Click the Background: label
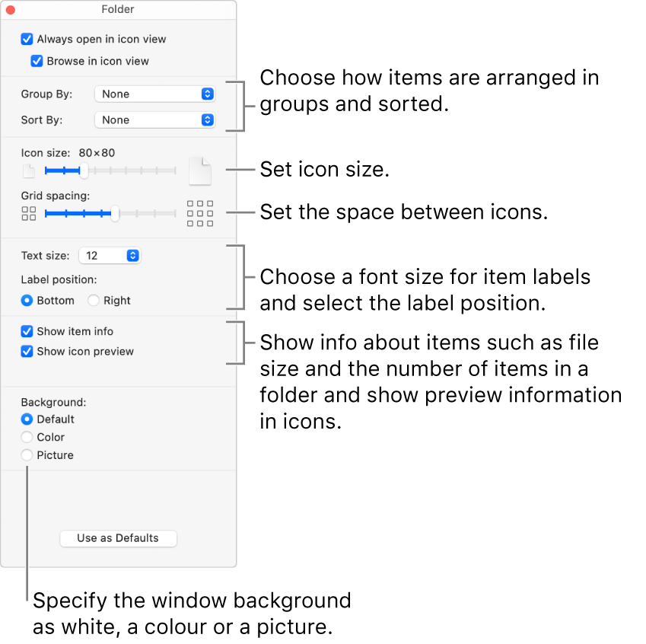The height and width of the screenshot is (644, 646). tap(53, 402)
